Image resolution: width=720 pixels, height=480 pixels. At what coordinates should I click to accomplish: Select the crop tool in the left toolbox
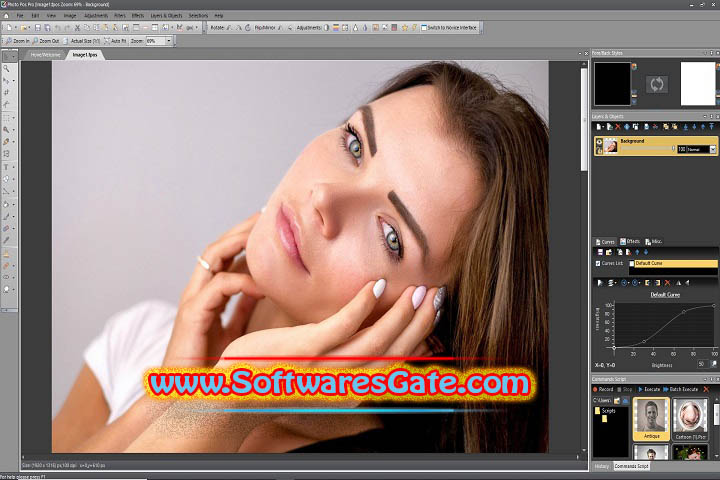6,92
